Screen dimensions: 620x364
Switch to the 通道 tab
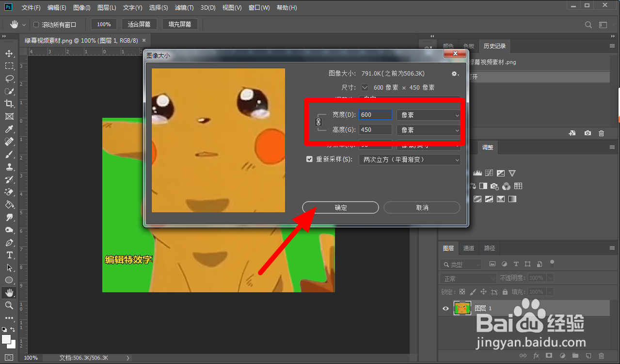(x=469, y=248)
